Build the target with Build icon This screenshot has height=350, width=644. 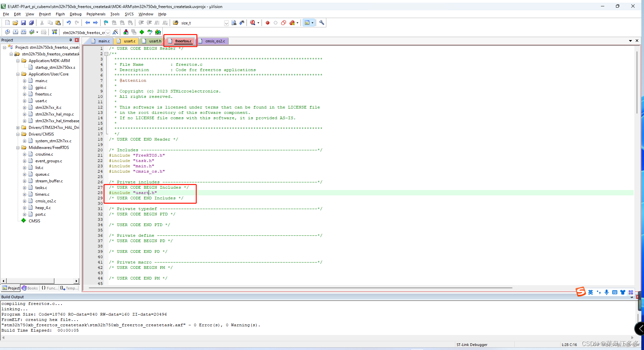pyautogui.click(x=15, y=32)
